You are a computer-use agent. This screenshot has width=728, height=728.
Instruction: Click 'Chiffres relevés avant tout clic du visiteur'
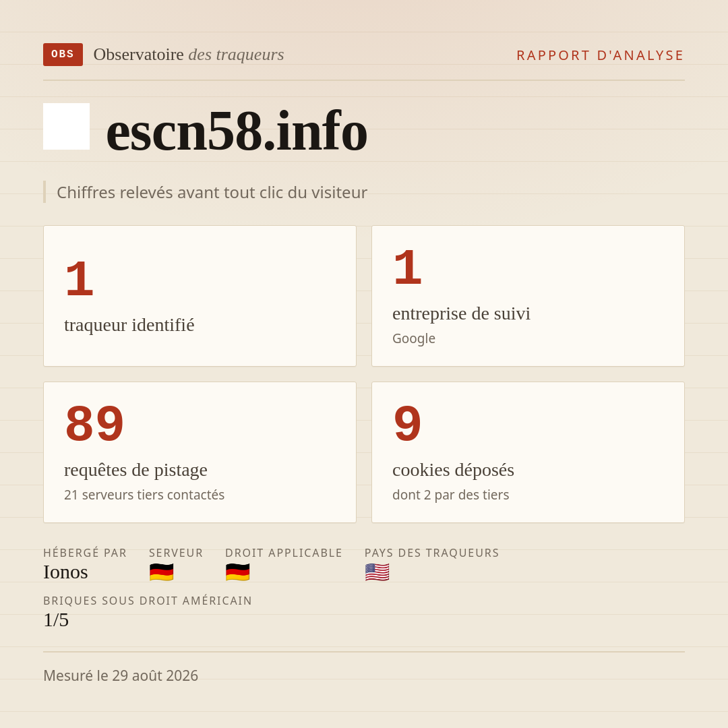click(x=212, y=192)
